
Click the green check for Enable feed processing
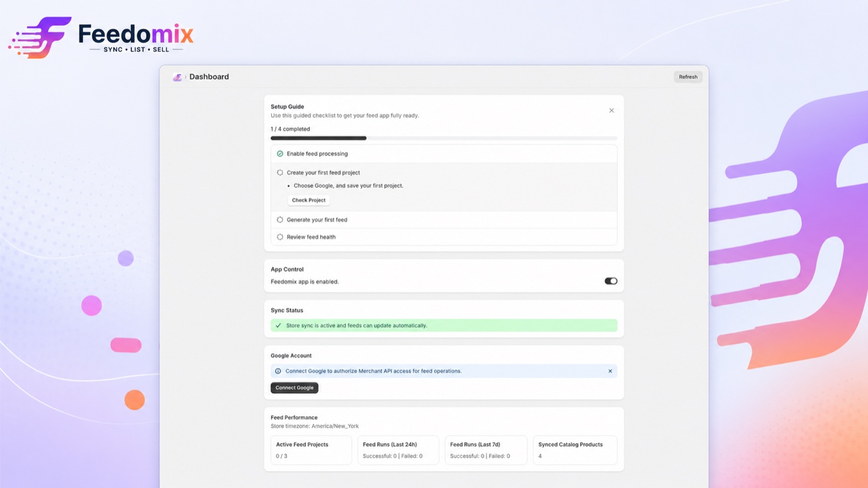point(280,154)
